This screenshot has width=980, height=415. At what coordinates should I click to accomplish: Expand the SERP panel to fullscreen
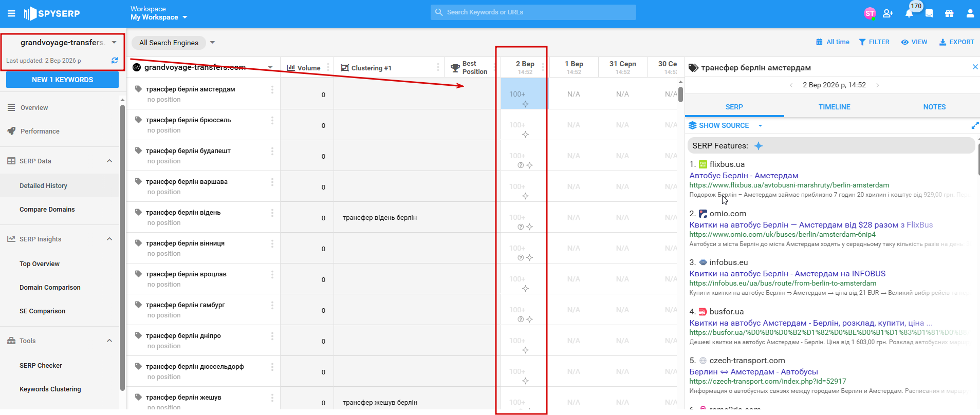pyautogui.click(x=975, y=125)
